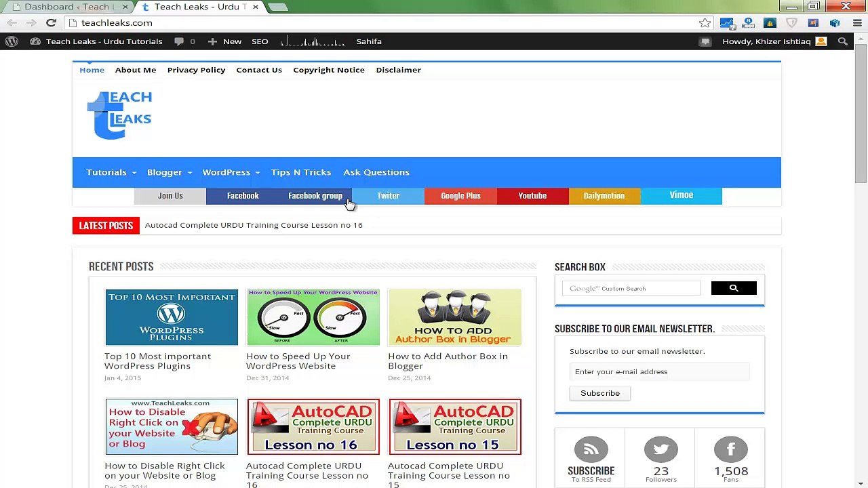Open the Contact Us page

click(x=259, y=70)
